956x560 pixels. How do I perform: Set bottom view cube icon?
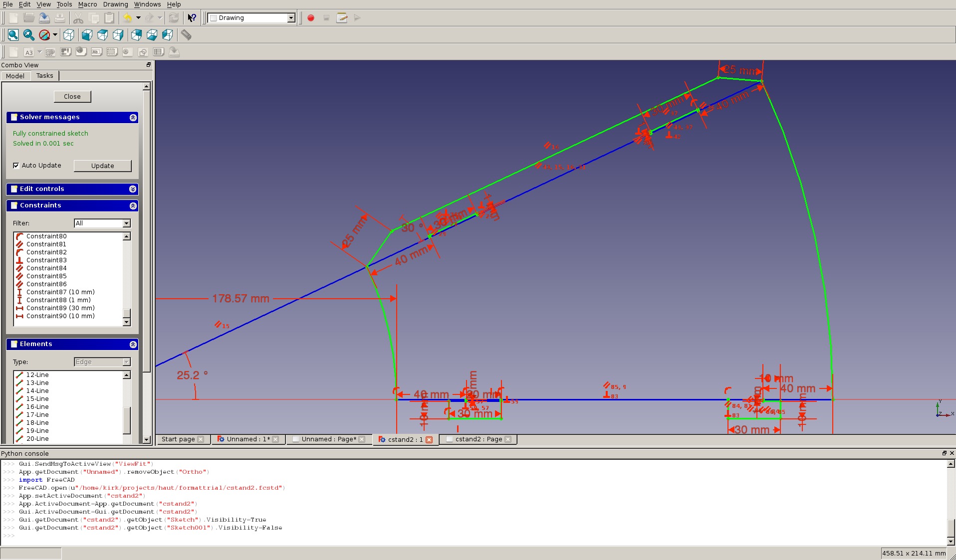click(152, 35)
